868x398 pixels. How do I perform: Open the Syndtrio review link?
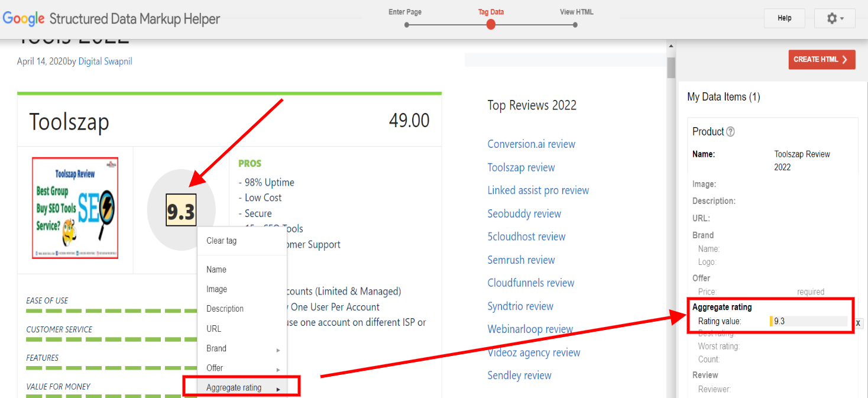click(x=520, y=306)
